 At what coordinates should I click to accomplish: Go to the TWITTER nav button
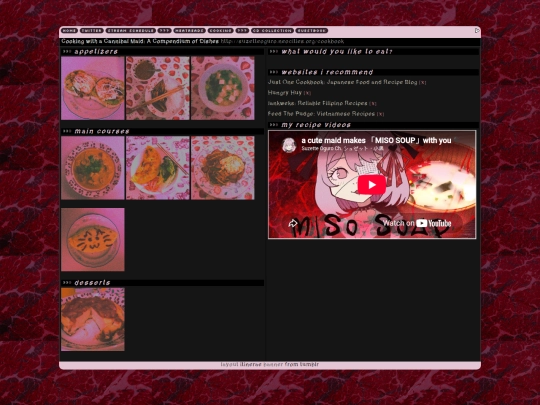(x=92, y=31)
